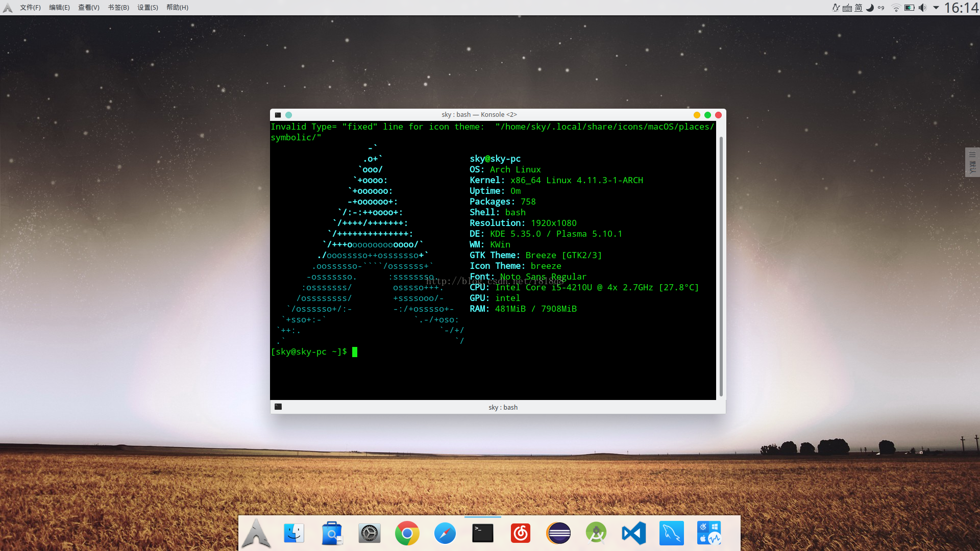Image resolution: width=980 pixels, height=551 pixels.
Task: Open the 帮助(H) menu
Action: pyautogui.click(x=177, y=8)
